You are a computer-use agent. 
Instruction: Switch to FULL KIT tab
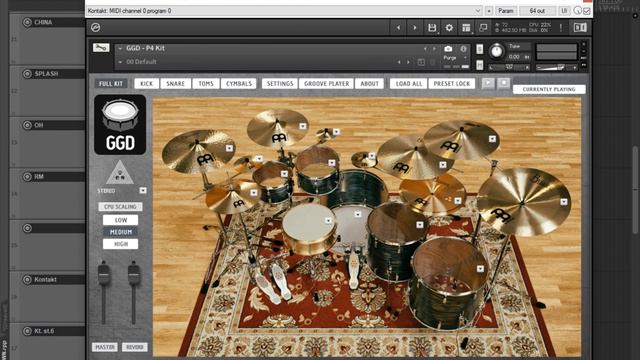(x=111, y=84)
